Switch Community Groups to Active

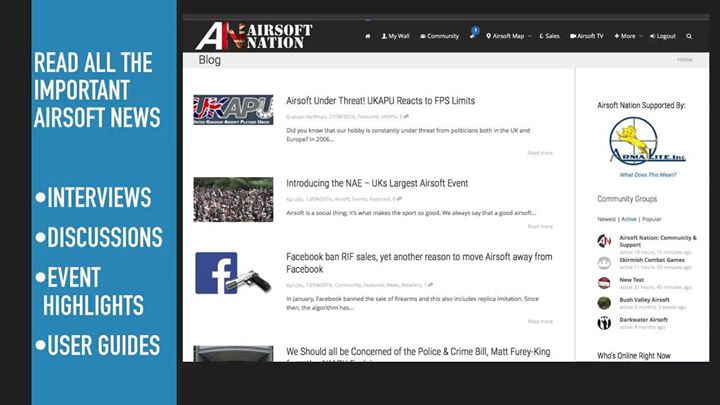pos(629,219)
